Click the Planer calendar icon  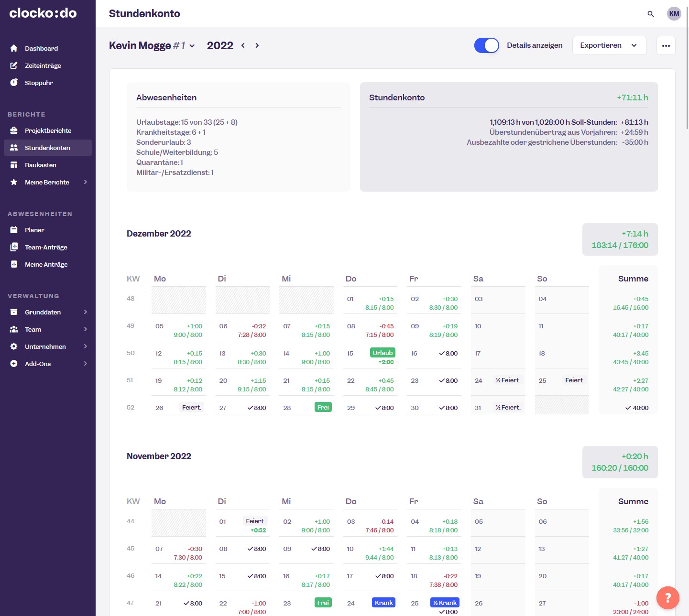pos(14,230)
